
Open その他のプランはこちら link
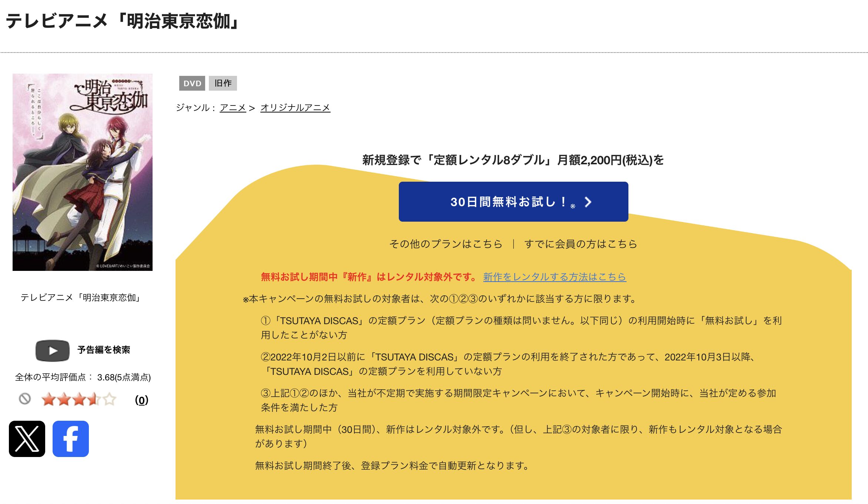coord(446,244)
